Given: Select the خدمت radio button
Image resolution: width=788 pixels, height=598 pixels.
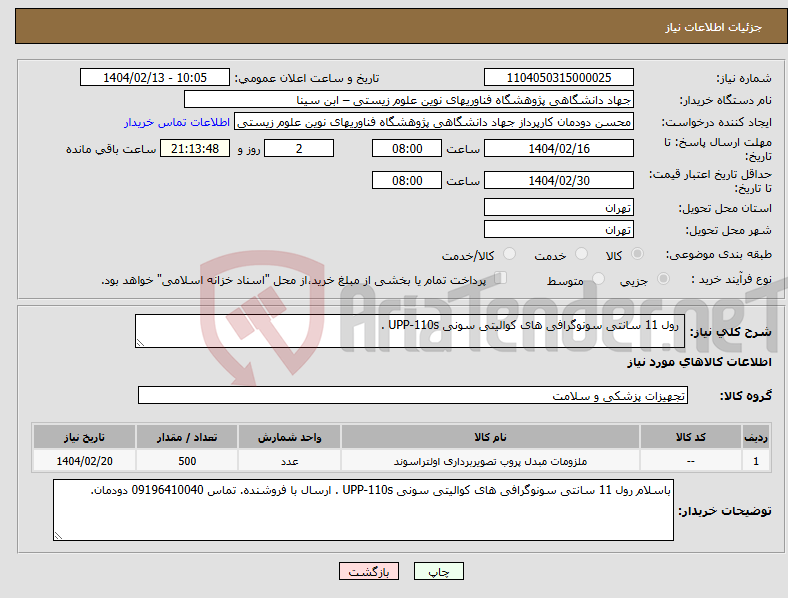Looking at the screenshot, I should tap(581, 254).
